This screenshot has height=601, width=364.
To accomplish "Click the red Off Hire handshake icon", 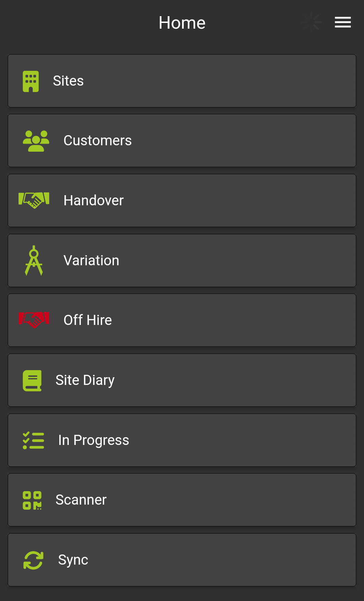I will tap(34, 320).
